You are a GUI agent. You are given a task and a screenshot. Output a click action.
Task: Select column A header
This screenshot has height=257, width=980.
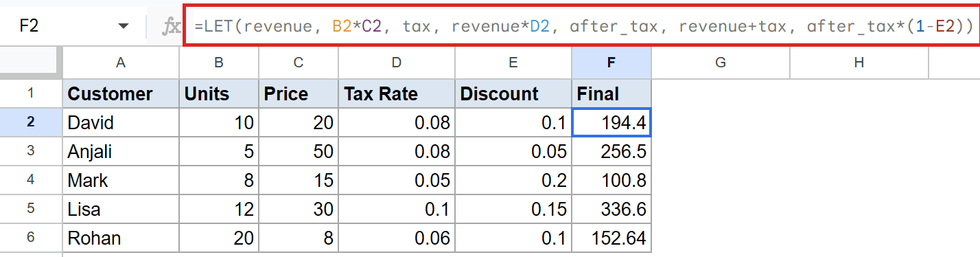(x=121, y=63)
